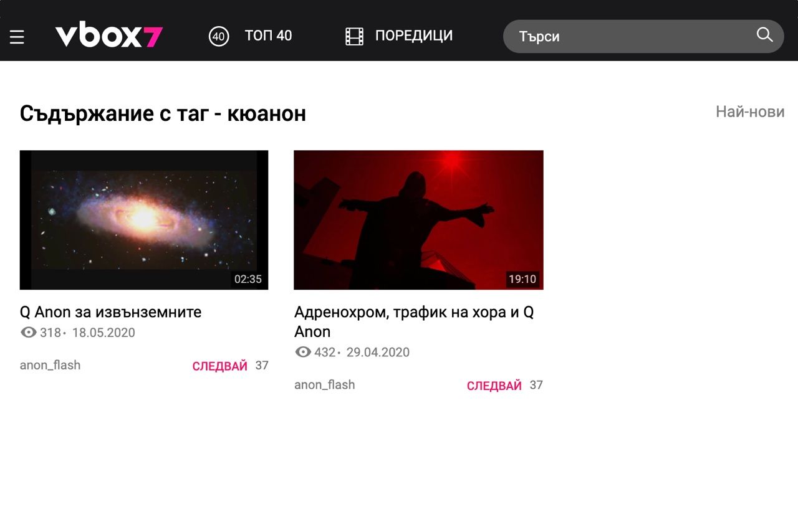The width and height of the screenshot is (798, 532).
Task: Visit anon_flash channel under second video
Action: [x=324, y=385]
